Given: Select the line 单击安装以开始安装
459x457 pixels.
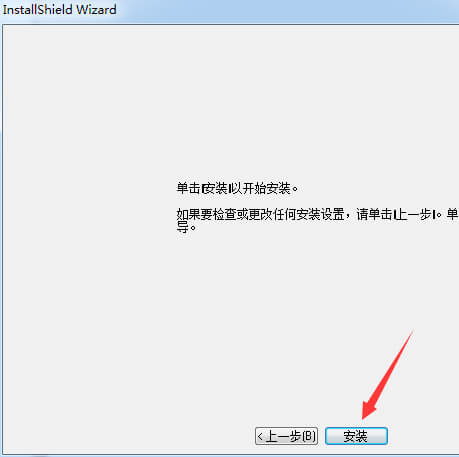Looking at the screenshot, I should (237, 189).
